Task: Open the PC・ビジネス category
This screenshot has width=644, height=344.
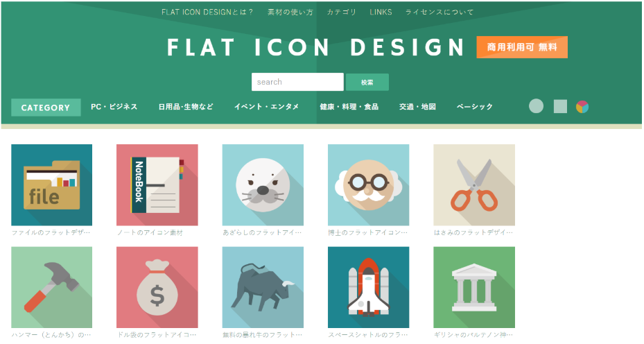Action: (x=114, y=106)
